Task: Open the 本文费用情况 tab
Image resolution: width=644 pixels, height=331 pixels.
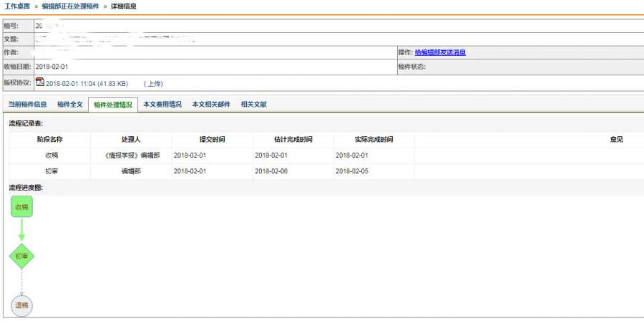Action: pyautogui.click(x=162, y=105)
